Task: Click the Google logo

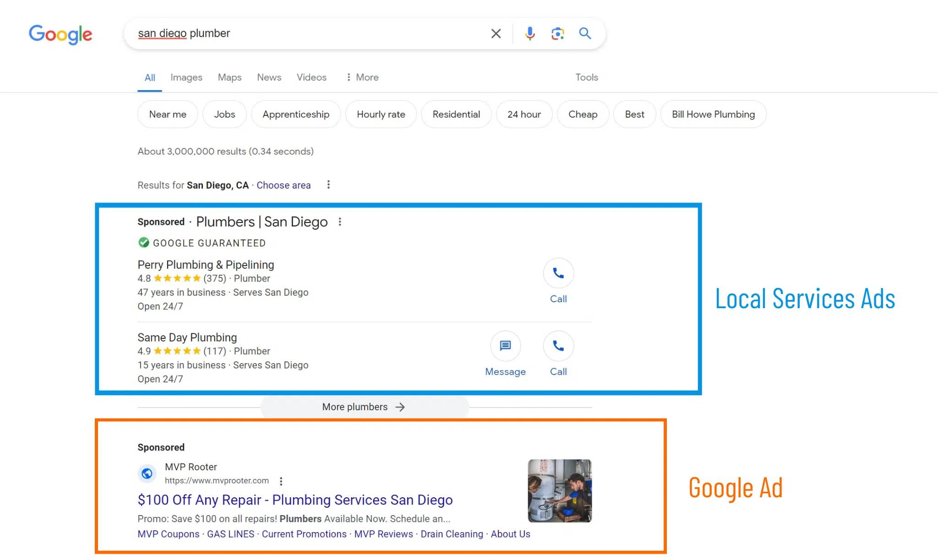Action: tap(60, 34)
